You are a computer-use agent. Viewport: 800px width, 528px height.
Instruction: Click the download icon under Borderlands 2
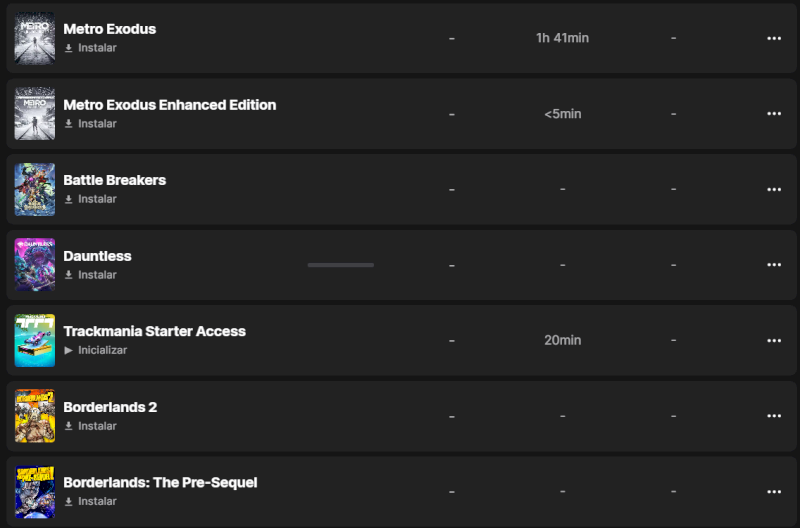pyautogui.click(x=69, y=426)
